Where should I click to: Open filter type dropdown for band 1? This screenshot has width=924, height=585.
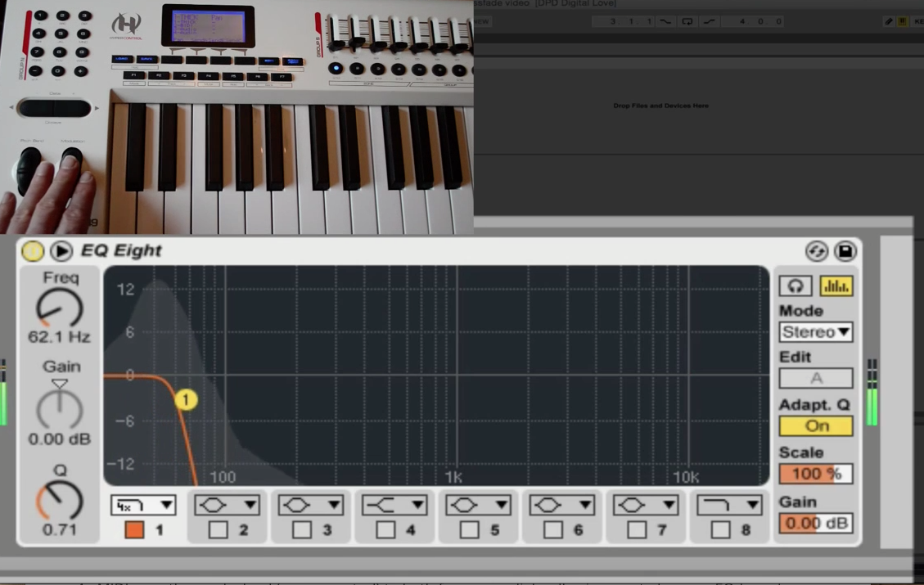[x=143, y=506]
